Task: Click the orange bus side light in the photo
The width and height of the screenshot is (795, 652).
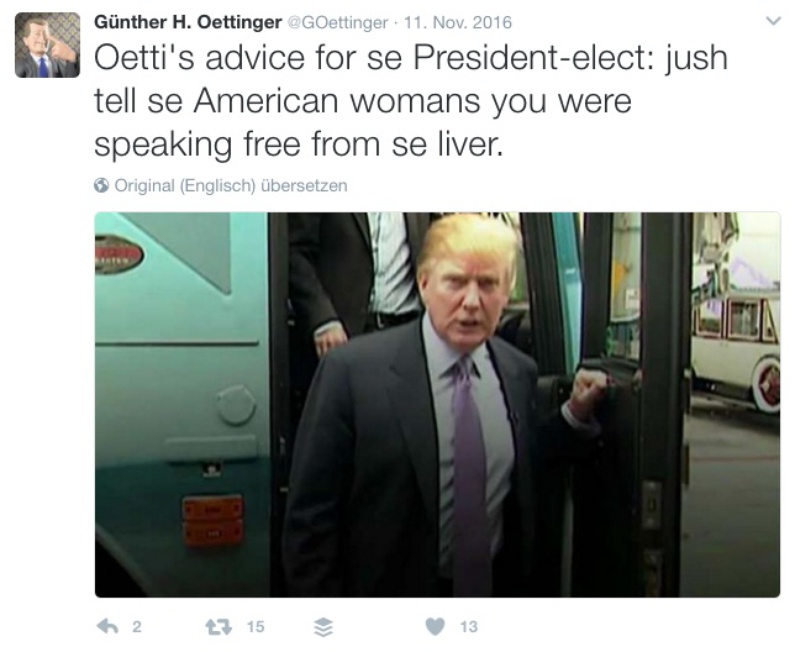Action: [212, 521]
